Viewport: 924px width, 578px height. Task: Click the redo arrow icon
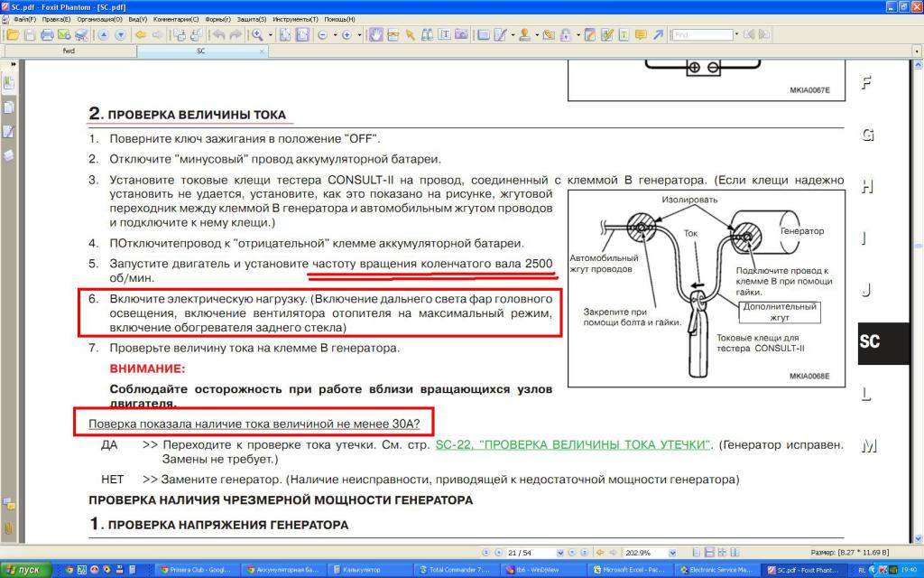pyautogui.click(x=236, y=35)
